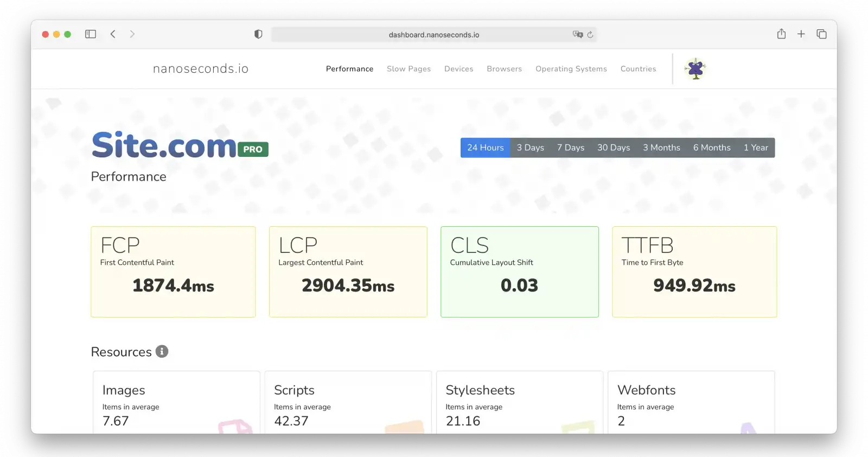The height and width of the screenshot is (457, 868).
Task: Click the Resources info icon
Action: [162, 351]
